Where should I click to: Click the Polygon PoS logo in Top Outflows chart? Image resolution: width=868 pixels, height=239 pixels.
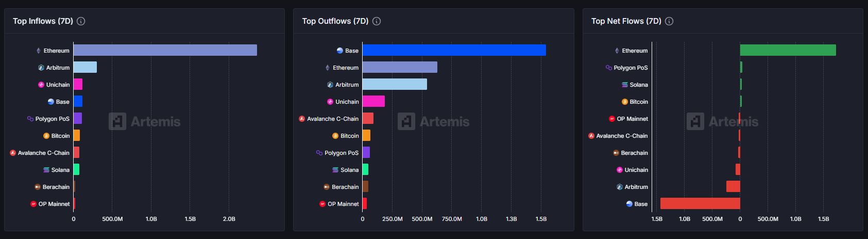[x=319, y=153]
